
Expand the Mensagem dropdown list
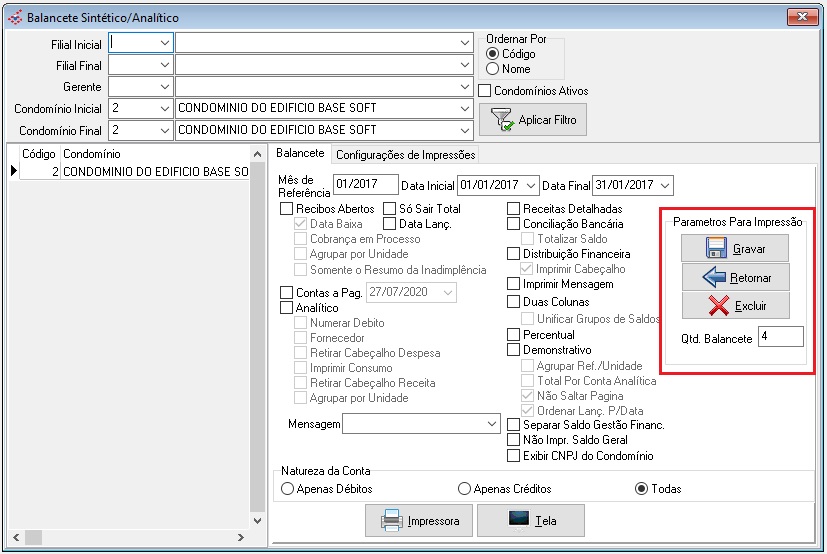[492, 424]
